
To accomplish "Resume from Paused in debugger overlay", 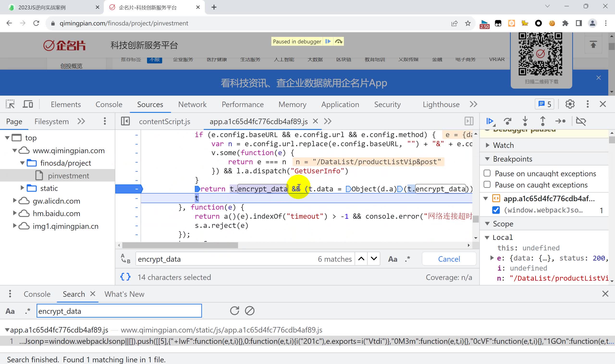I will pyautogui.click(x=328, y=42).
